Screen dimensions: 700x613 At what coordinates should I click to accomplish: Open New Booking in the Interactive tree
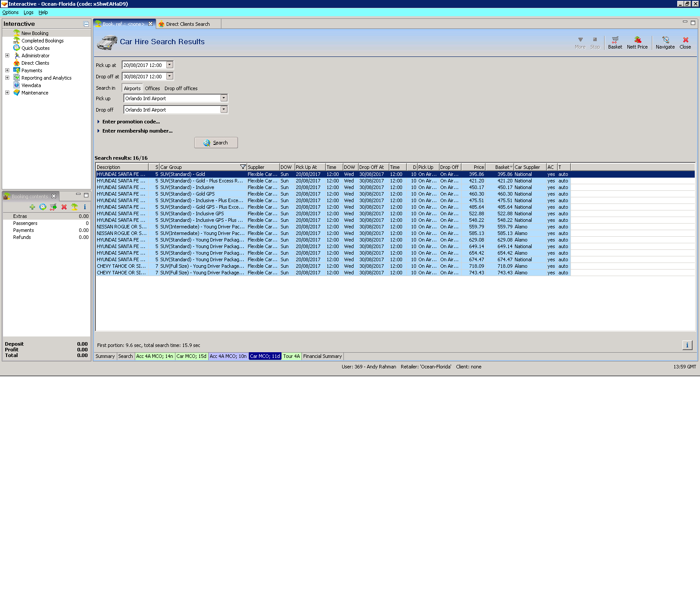pos(35,33)
